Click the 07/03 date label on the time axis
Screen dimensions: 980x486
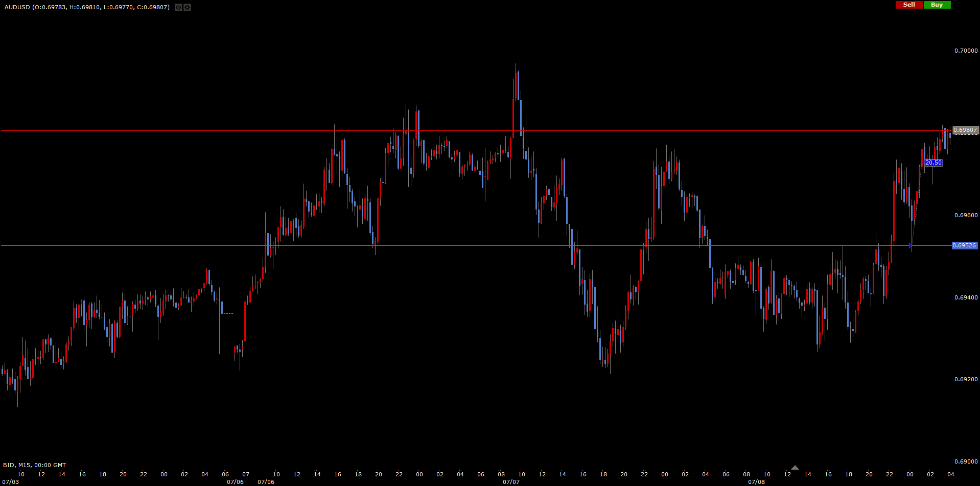[x=11, y=482]
